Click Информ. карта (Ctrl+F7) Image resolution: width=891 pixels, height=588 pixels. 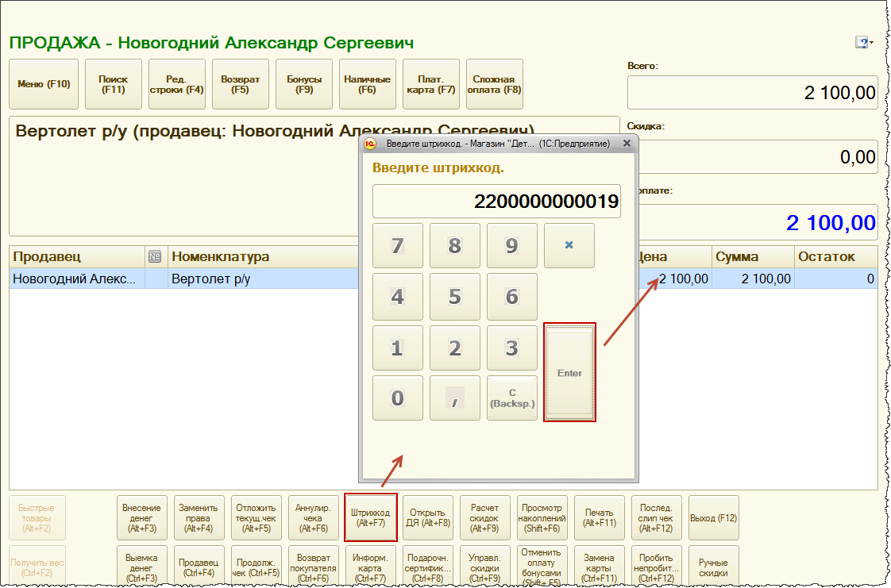pos(371,567)
